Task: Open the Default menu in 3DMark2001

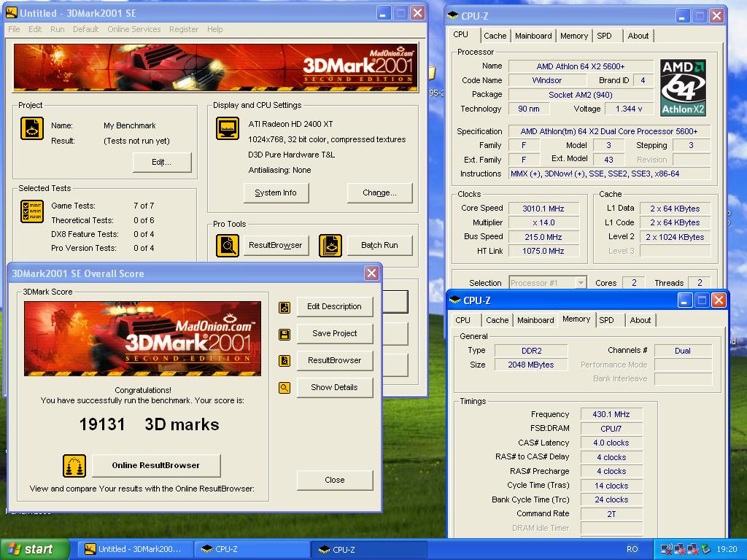Action: pyautogui.click(x=86, y=29)
